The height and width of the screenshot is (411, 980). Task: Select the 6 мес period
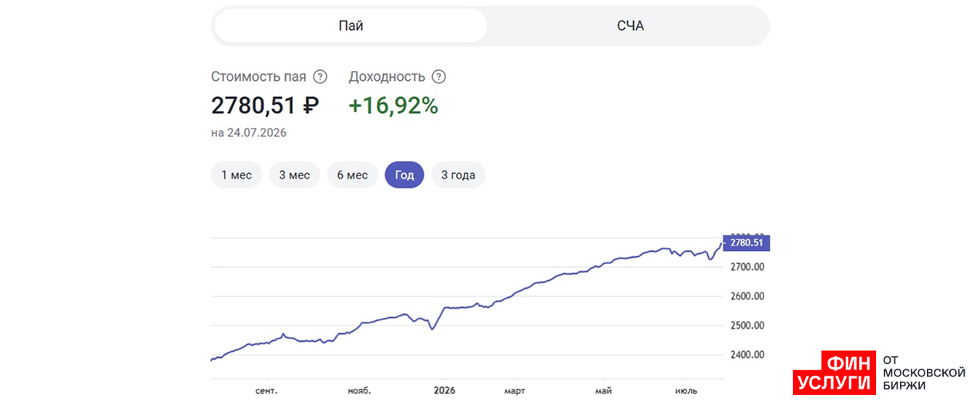tap(352, 175)
